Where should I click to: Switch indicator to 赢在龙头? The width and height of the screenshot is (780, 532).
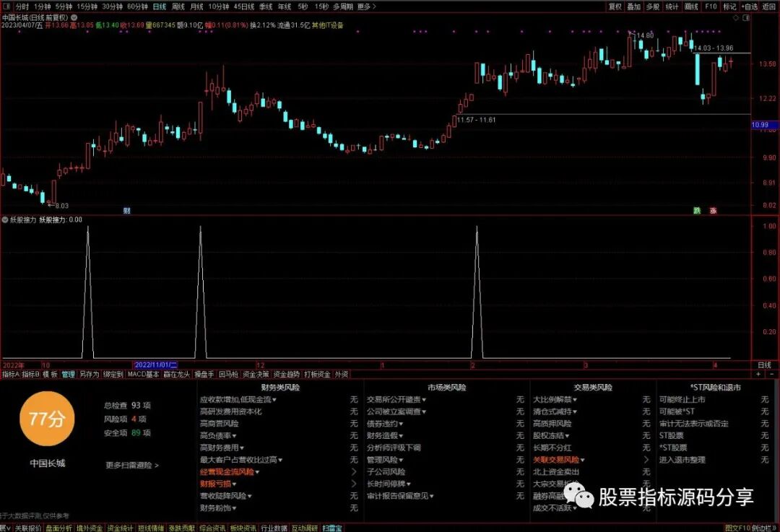coord(176,374)
